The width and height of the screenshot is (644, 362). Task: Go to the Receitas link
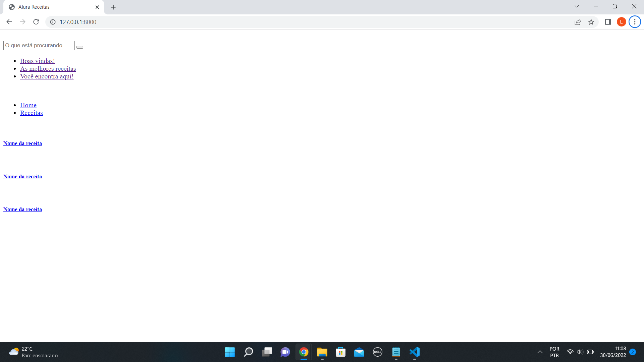(x=31, y=113)
